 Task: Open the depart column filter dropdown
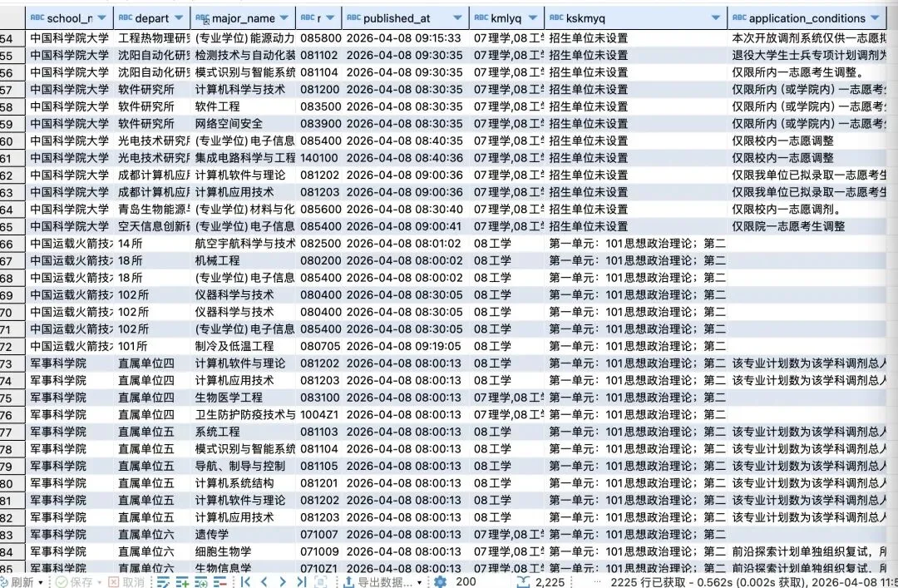pyautogui.click(x=179, y=18)
